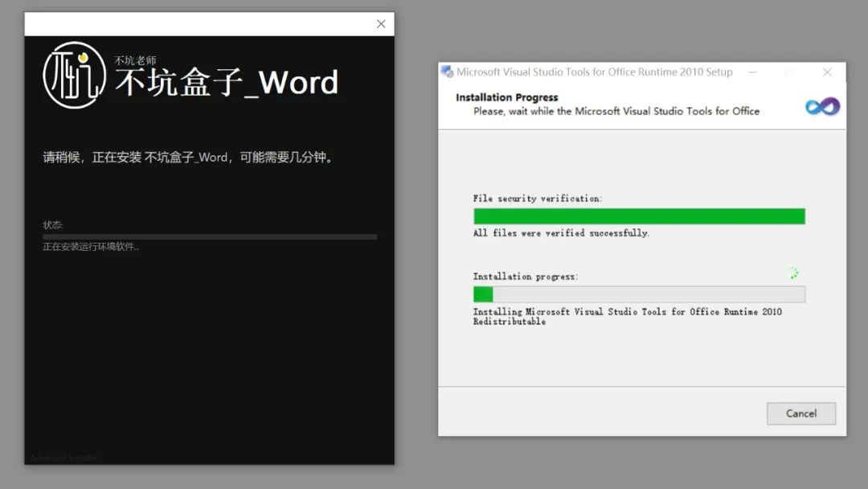Viewport: 868px width, 489px height.
Task: Click the purple Visual Studio infinity logo
Action: coord(821,105)
